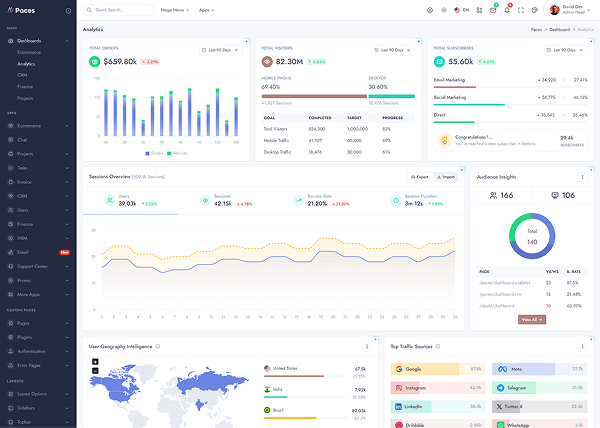Select the Users metric in Sessions Overview
This screenshot has height=428, width=600.
[128, 201]
